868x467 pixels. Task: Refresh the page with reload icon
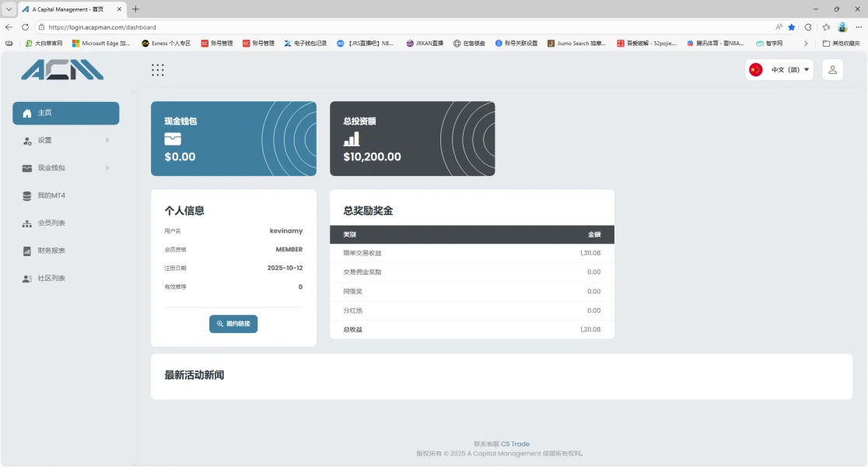(x=25, y=27)
